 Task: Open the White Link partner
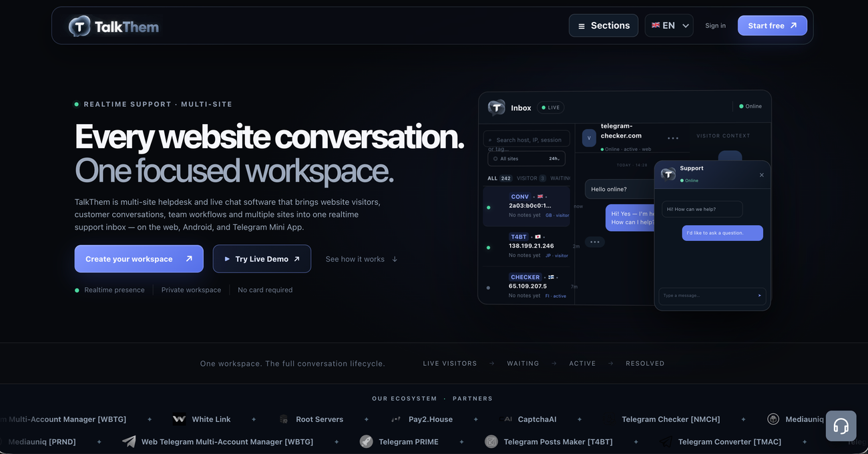click(x=211, y=419)
